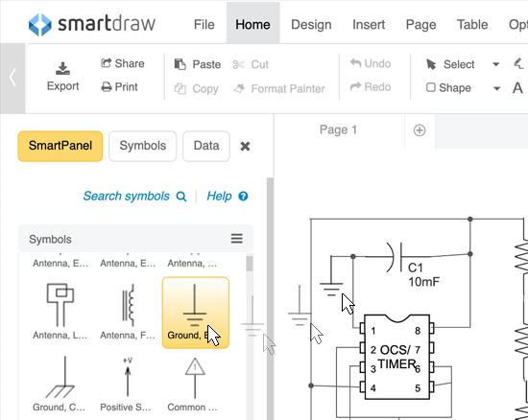Screen dimensions: 528x420
Task: Open the Design tab
Action: click(x=311, y=25)
